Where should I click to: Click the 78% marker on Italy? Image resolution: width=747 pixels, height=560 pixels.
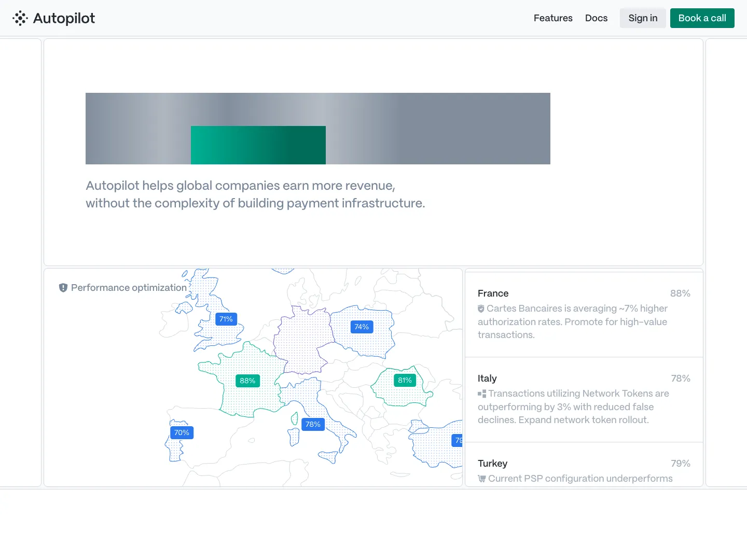click(x=313, y=424)
